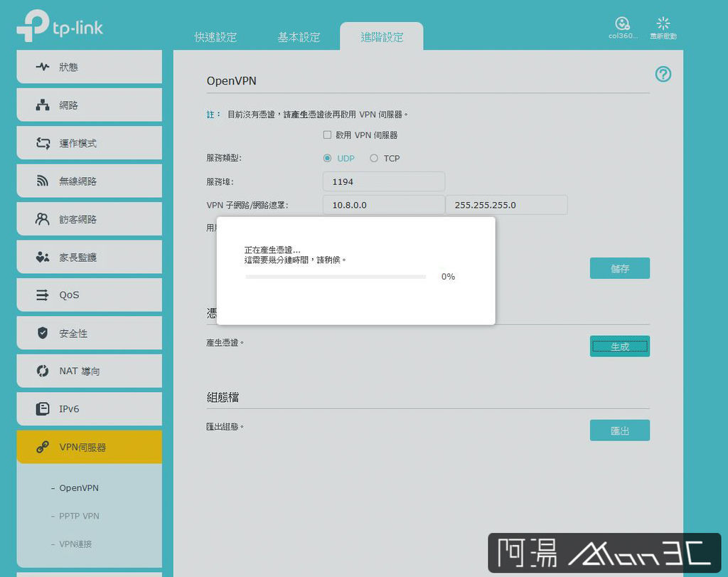Image resolution: width=728 pixels, height=577 pixels.
Task: Click the 儲存 save button
Action: (620, 268)
